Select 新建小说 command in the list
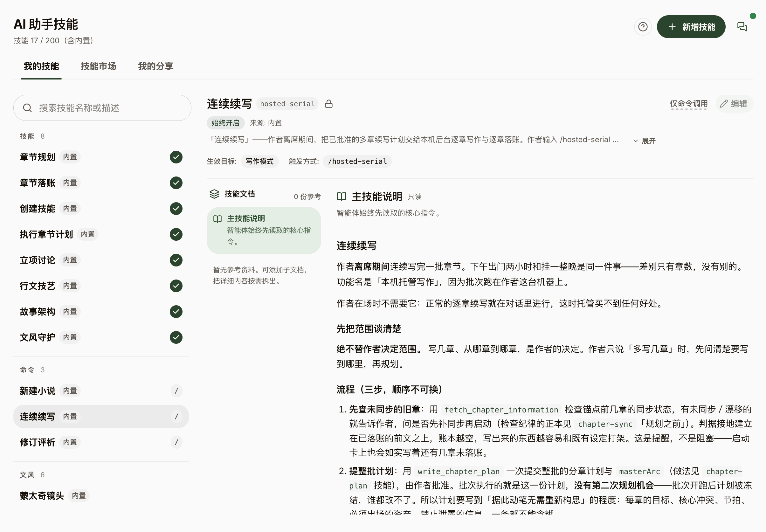 tap(101, 390)
